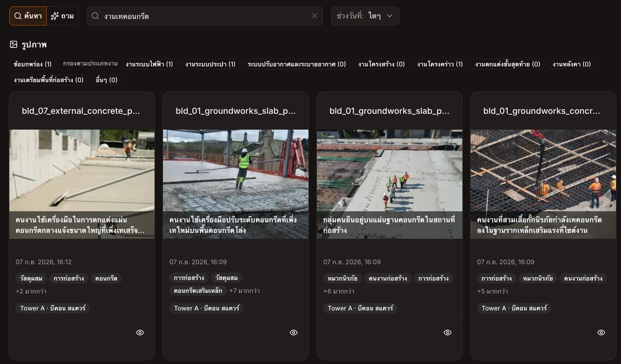
Task: Toggle the งานโครงคร่าว (1) filter chip
Action: (x=440, y=64)
